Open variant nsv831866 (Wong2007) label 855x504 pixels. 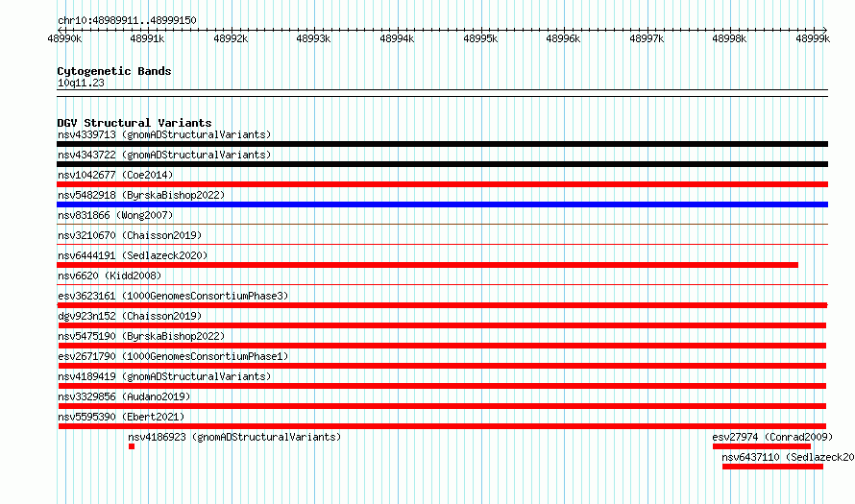115,215
